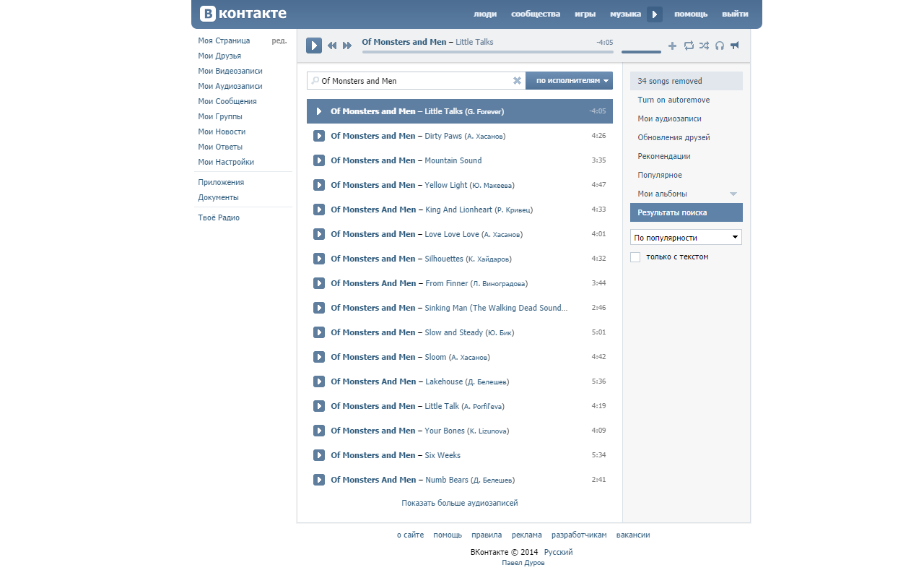Open 'помощь' in top menu

[x=691, y=14]
